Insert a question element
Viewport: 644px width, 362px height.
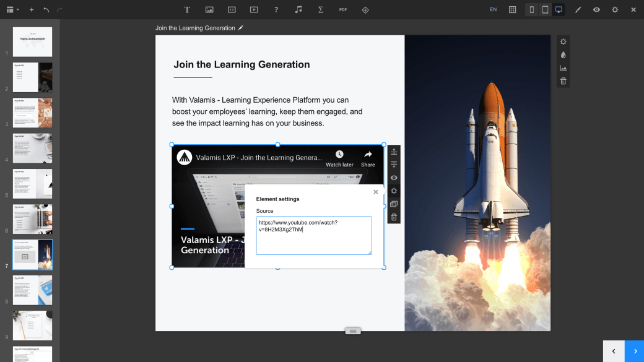tap(276, 10)
